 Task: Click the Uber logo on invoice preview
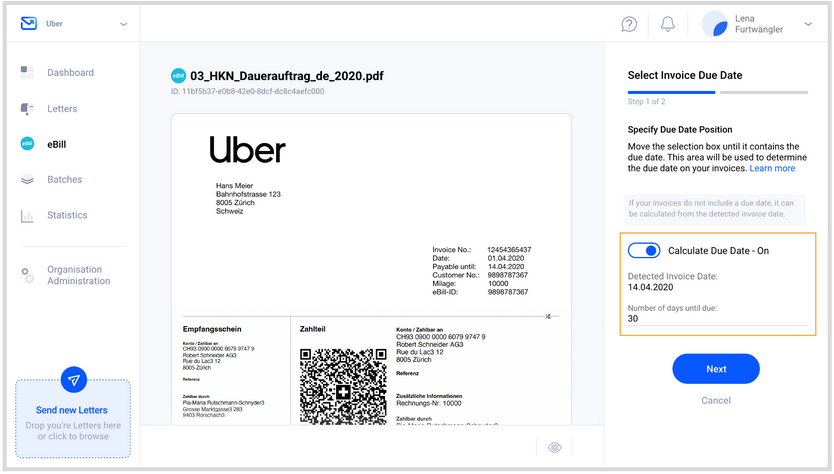(247, 149)
